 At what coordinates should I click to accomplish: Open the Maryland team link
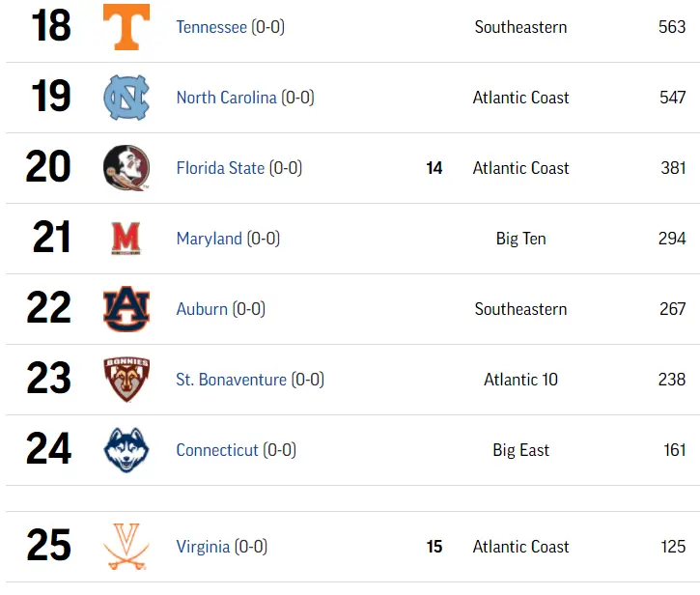pyautogui.click(x=209, y=239)
